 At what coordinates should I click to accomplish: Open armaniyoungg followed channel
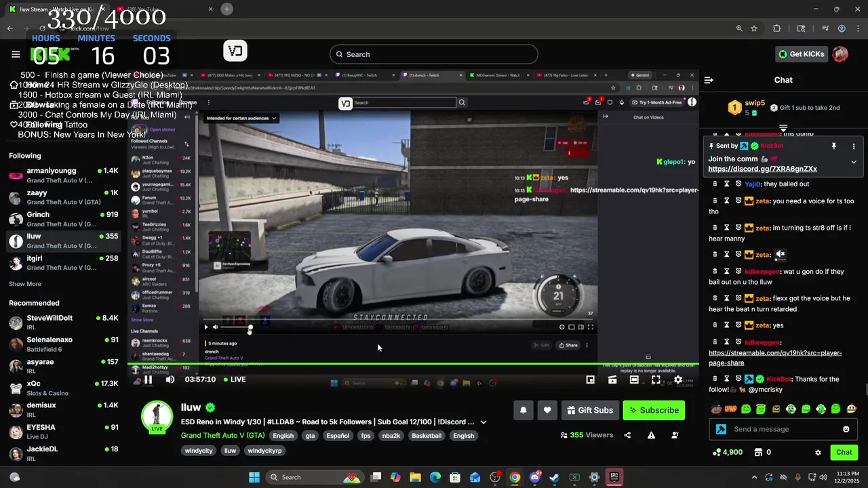coord(64,176)
